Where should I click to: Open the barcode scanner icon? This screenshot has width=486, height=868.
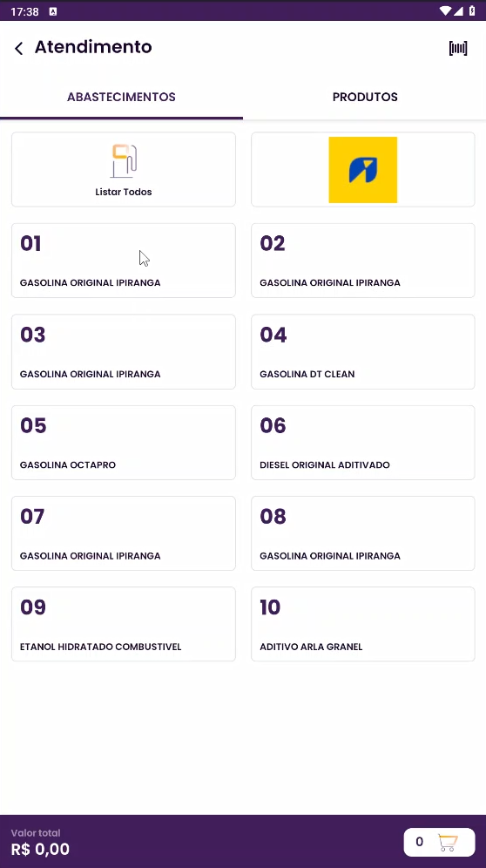(x=458, y=48)
